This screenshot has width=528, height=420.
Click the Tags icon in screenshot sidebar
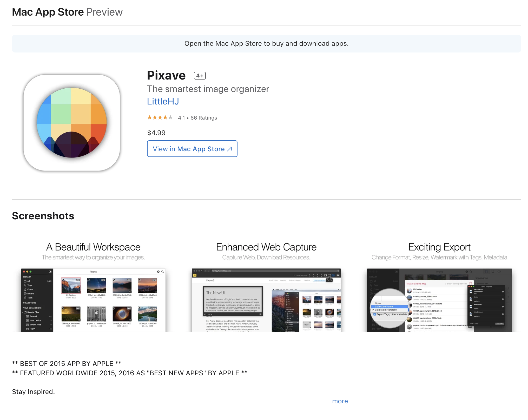(x=25, y=285)
